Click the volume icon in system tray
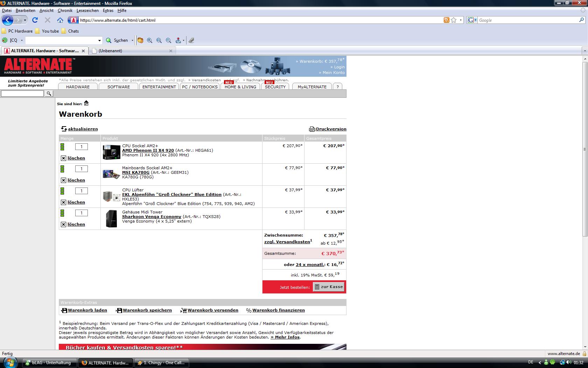This screenshot has width=588, height=368. coord(569,362)
